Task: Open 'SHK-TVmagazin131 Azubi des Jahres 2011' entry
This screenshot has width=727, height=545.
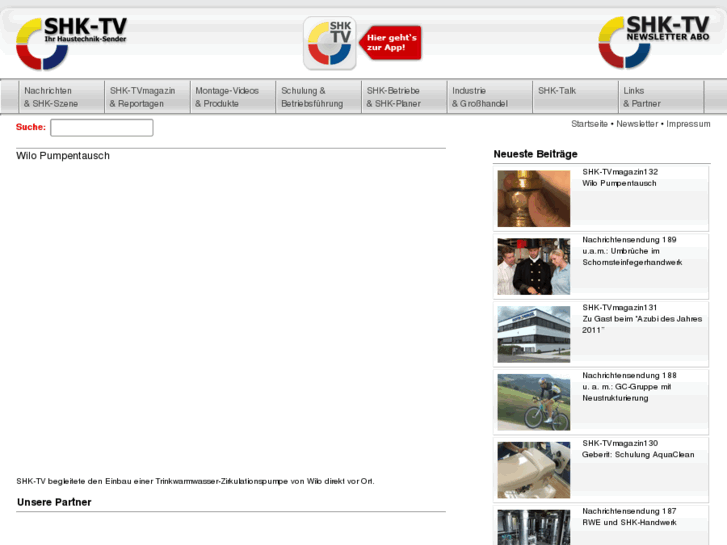Action: coord(601,334)
